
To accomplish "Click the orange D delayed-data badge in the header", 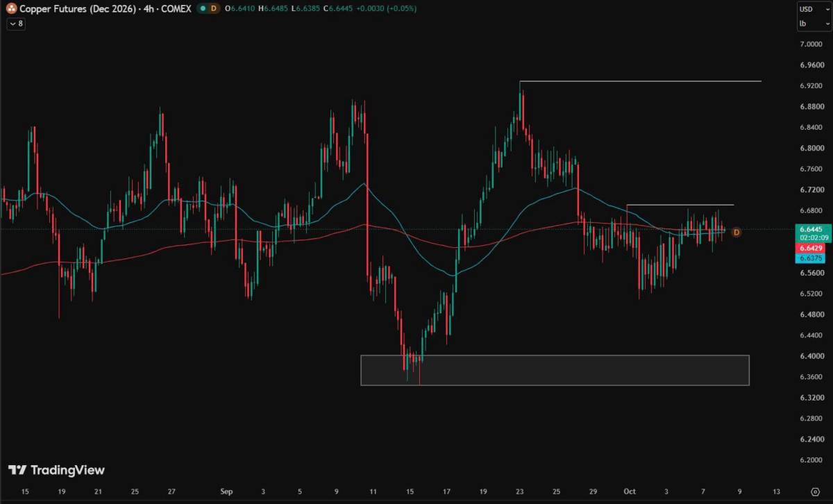I will click(x=213, y=8).
